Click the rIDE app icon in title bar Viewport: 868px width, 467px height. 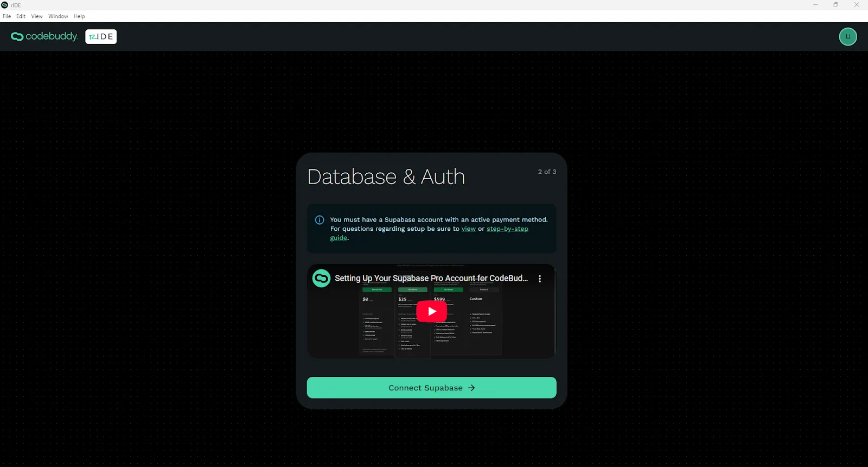4,5
